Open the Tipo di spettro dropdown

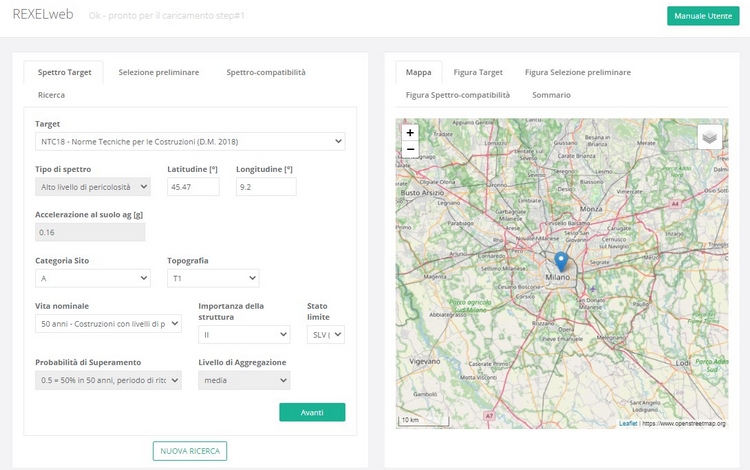[93, 187]
